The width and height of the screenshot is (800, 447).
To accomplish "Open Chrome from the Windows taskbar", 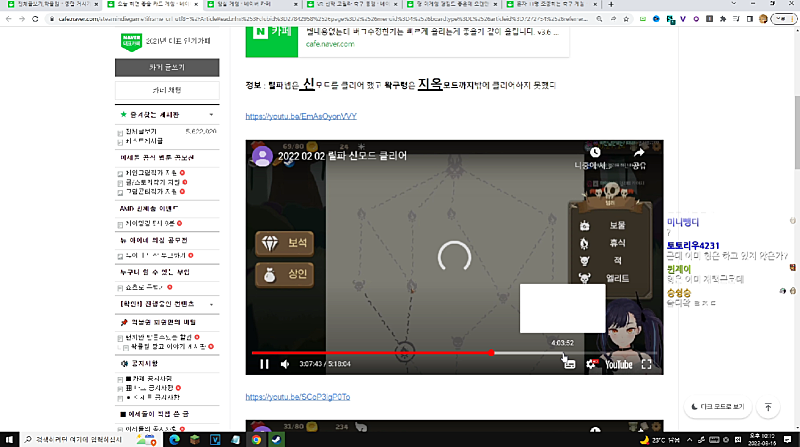I will point(257,438).
